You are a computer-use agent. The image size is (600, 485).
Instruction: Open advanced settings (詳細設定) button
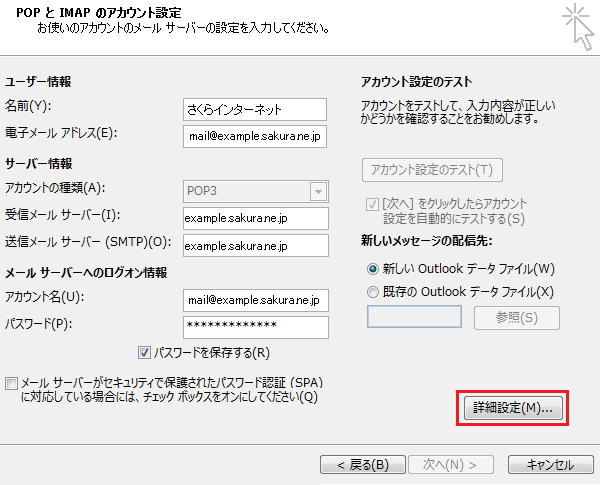coord(512,408)
